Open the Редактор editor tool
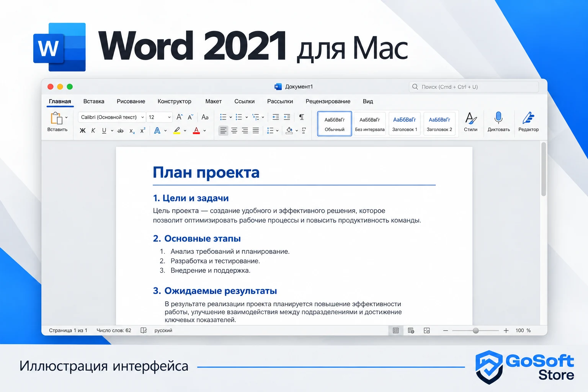Screen dimensions: 588x392 coord(528,122)
